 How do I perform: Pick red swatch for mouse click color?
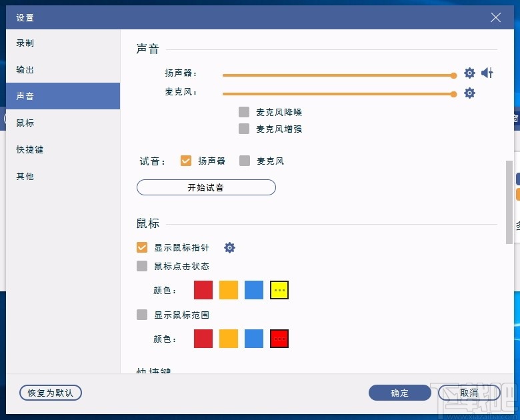click(x=203, y=290)
